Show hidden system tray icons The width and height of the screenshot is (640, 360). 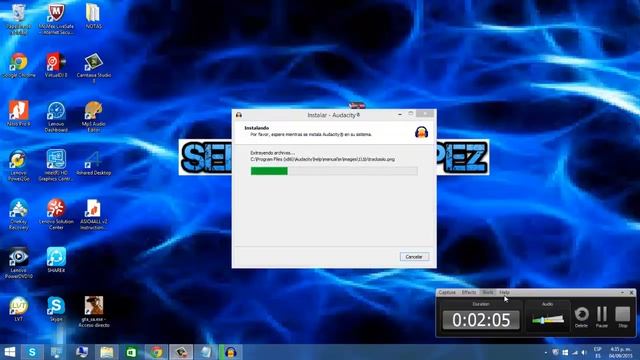546,353
